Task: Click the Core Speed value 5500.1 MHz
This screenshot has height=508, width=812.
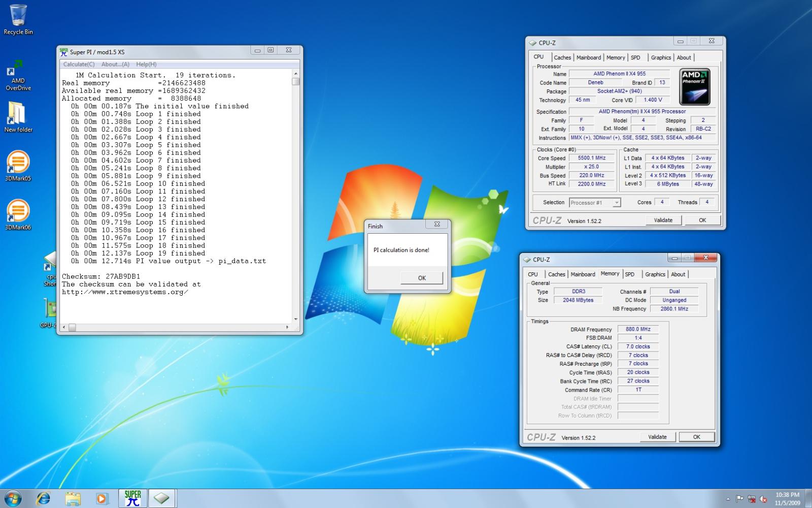Action: point(592,158)
